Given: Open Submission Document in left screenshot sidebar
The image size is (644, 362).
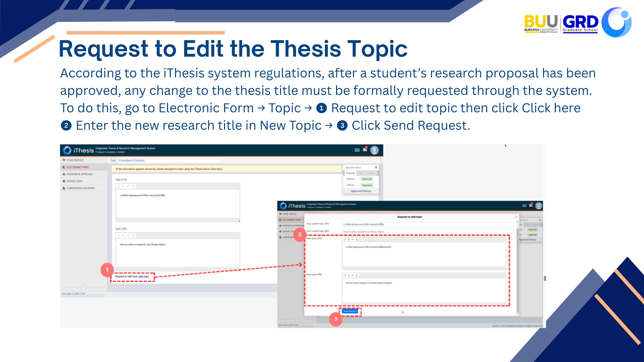Looking at the screenshot, I should (x=80, y=188).
